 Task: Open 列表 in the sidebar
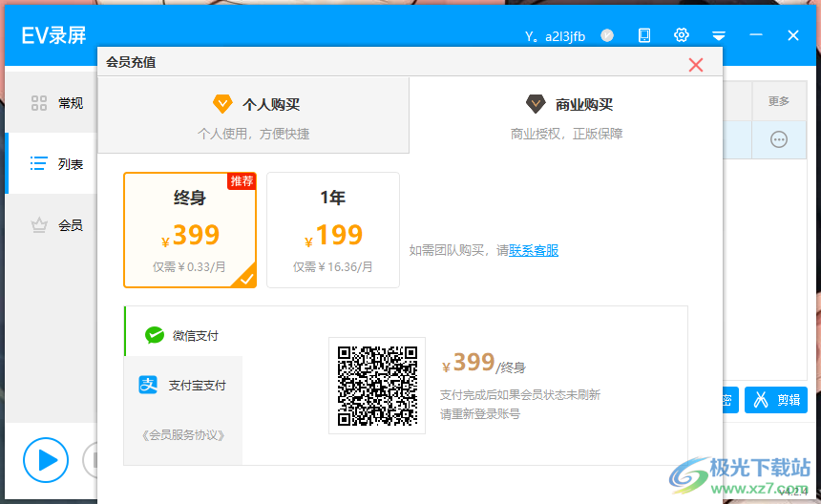click(52, 164)
